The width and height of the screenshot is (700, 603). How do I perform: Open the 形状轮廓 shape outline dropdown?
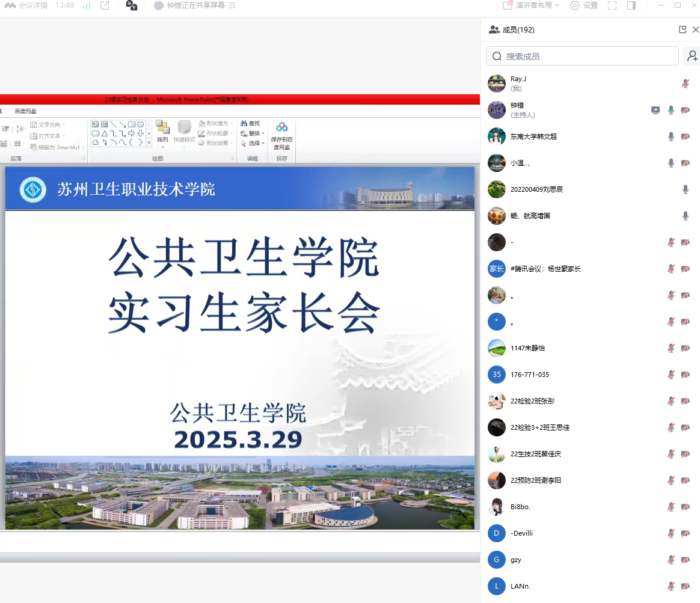tap(216, 133)
